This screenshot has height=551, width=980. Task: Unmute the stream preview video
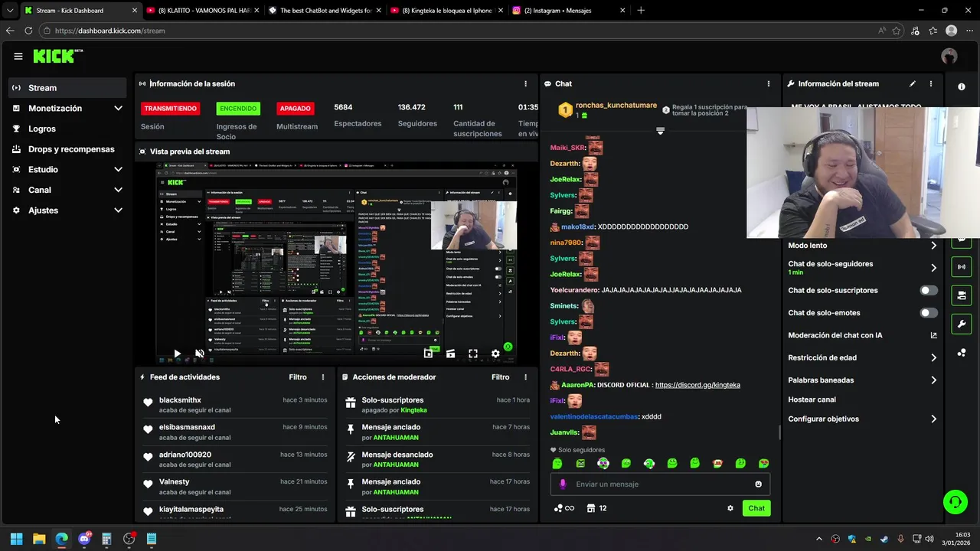point(199,354)
